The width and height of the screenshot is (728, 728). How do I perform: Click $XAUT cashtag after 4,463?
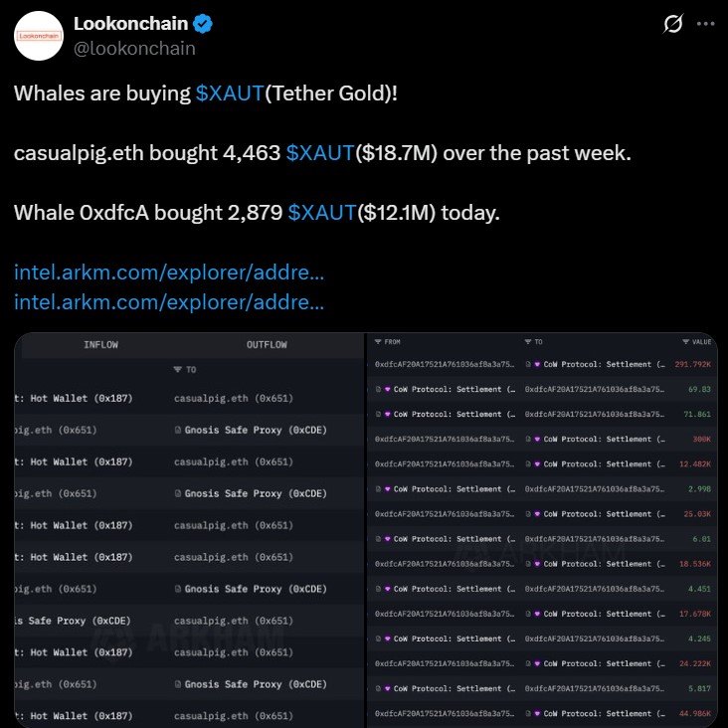(320, 154)
